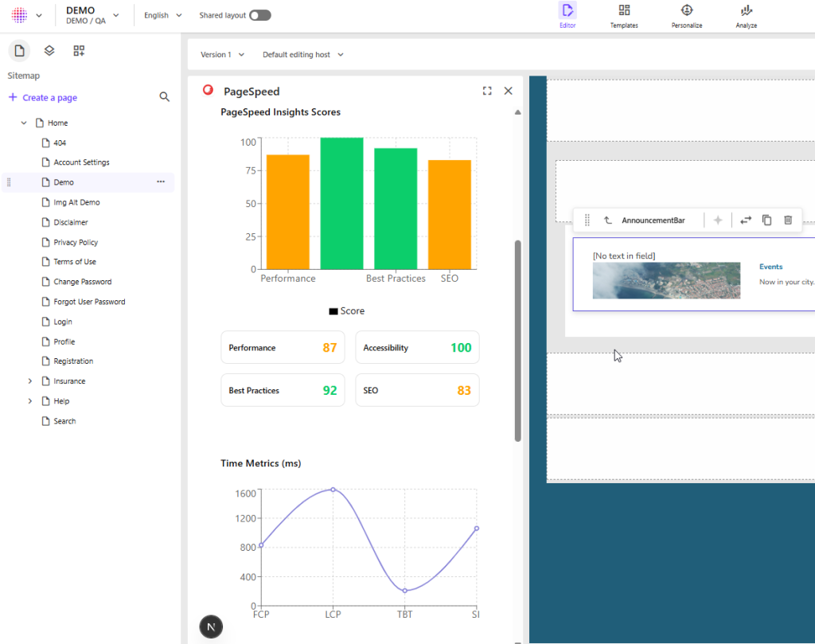Collapse the Home tree node
The height and width of the screenshot is (644, 815).
[24, 123]
